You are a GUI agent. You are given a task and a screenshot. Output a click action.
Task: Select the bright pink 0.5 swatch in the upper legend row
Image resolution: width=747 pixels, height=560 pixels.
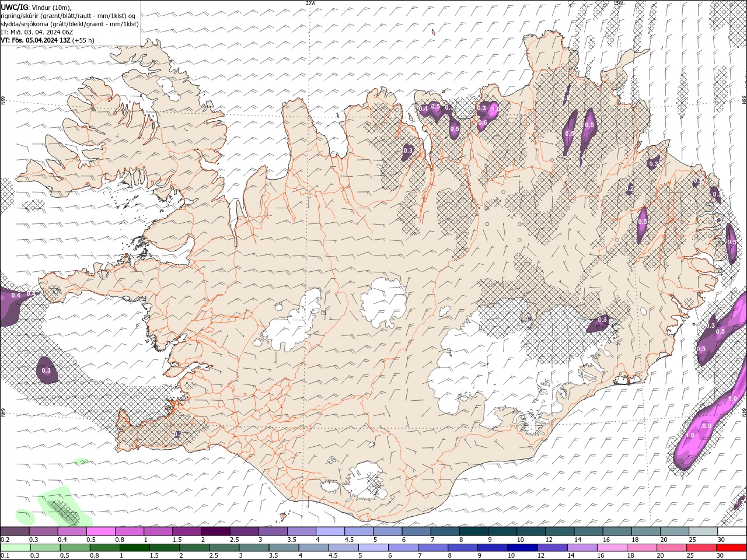click(x=100, y=531)
